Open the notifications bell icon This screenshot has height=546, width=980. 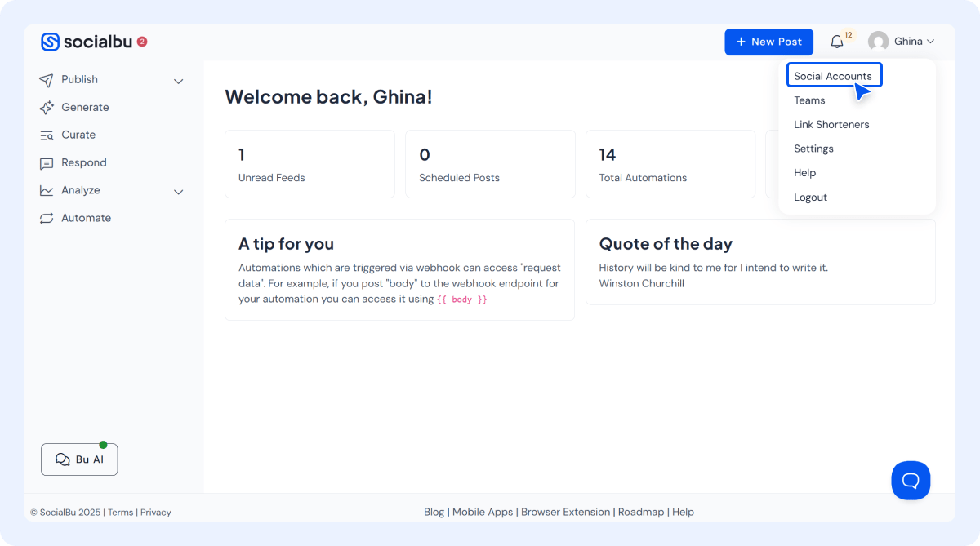point(837,42)
